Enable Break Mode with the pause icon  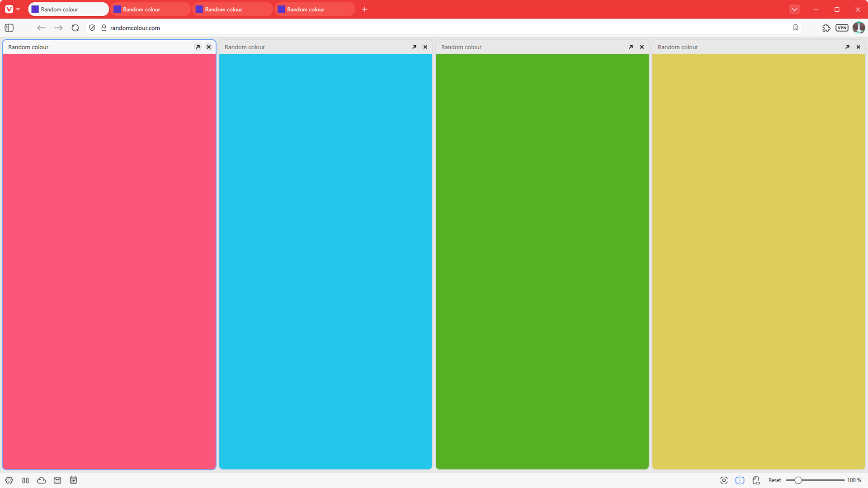point(25,480)
